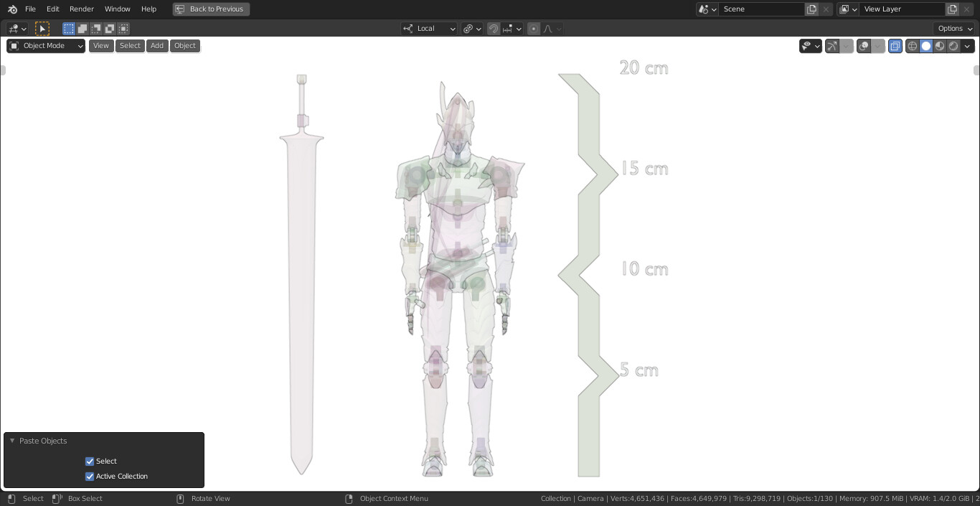Select the Tweak tool
Viewport: 980px width, 506px height.
(x=42, y=29)
